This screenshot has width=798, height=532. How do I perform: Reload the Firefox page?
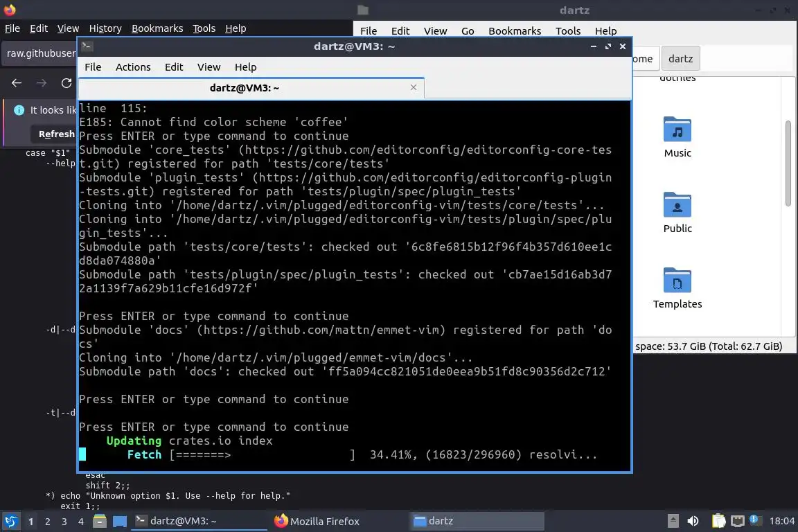[66, 83]
